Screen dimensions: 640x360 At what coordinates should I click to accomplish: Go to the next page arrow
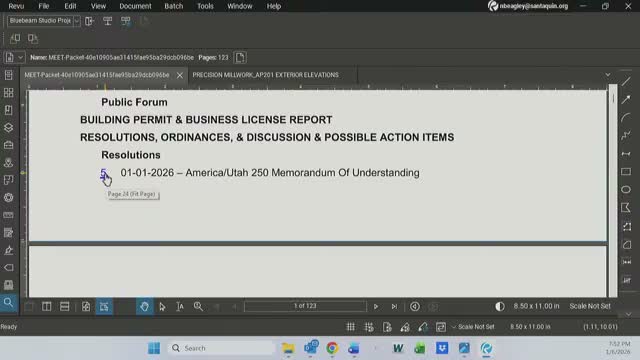376,307
